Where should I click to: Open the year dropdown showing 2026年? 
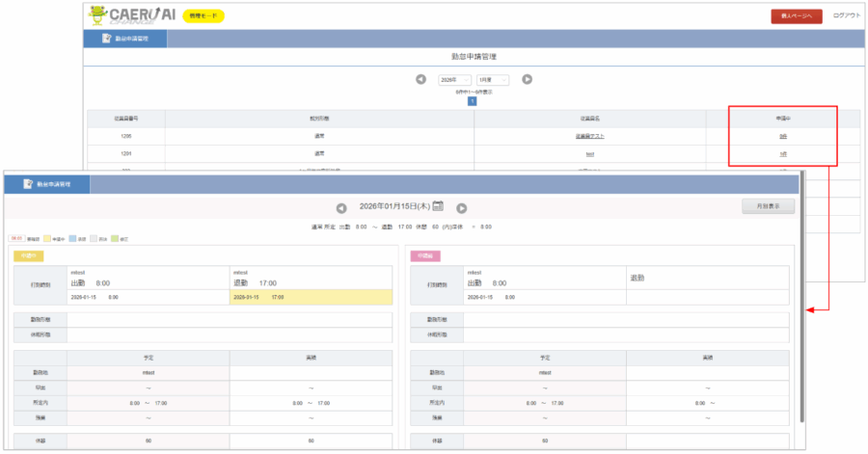[x=455, y=79]
